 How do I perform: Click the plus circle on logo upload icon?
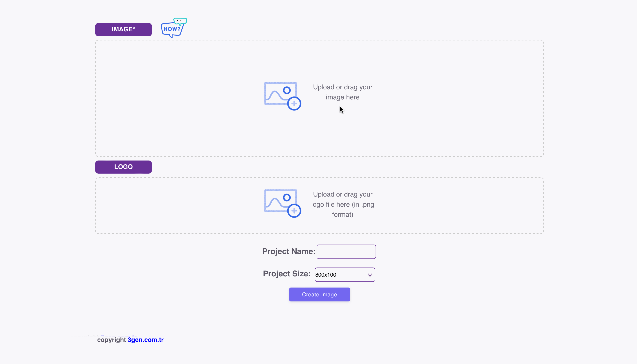(x=294, y=211)
